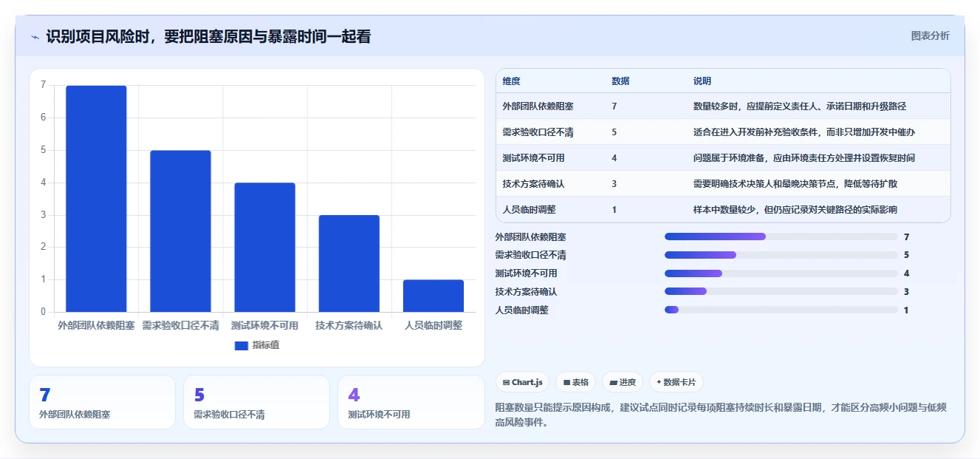Click the table description starting 适合在进入开发前
980x459 pixels.
coord(804,132)
